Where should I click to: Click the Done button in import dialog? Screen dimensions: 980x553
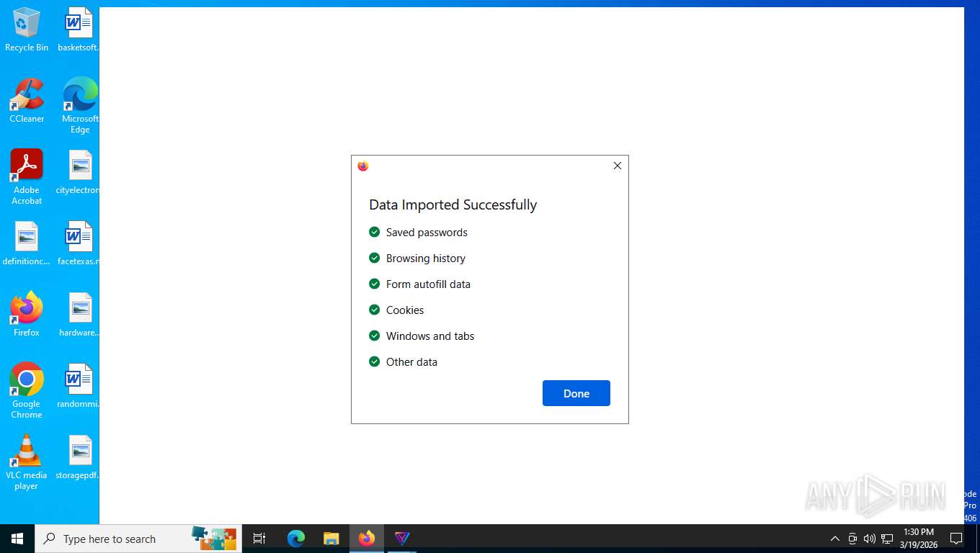576,393
